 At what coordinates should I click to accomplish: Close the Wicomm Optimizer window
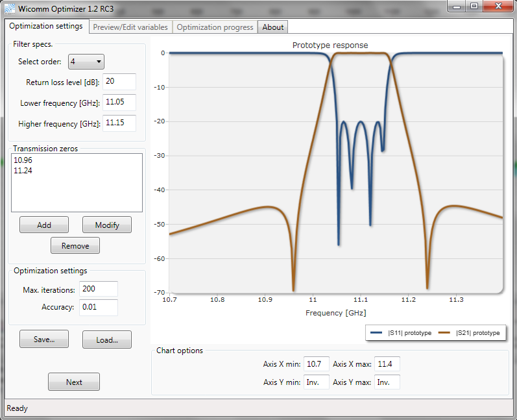pos(498,6)
